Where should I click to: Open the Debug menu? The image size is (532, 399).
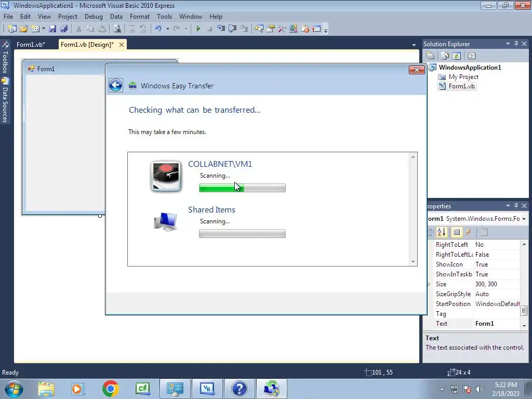[94, 16]
